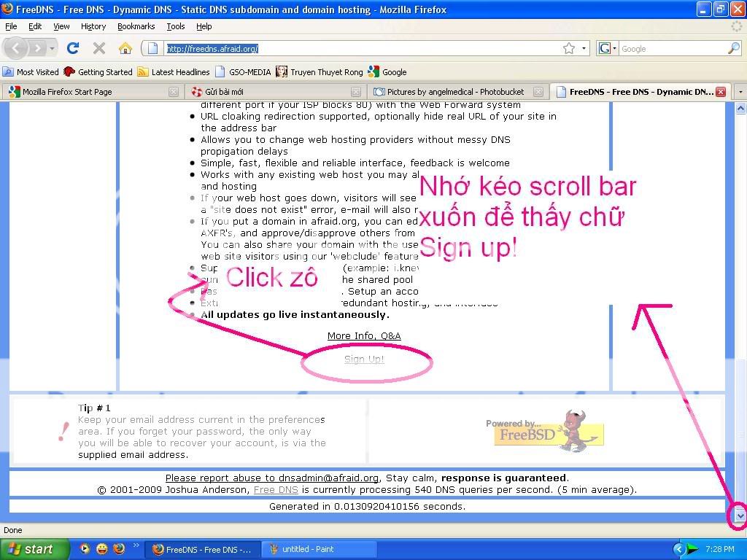Open the Latest Headlines feed bookmark
Screen dimensions: 747x560
tap(174, 72)
